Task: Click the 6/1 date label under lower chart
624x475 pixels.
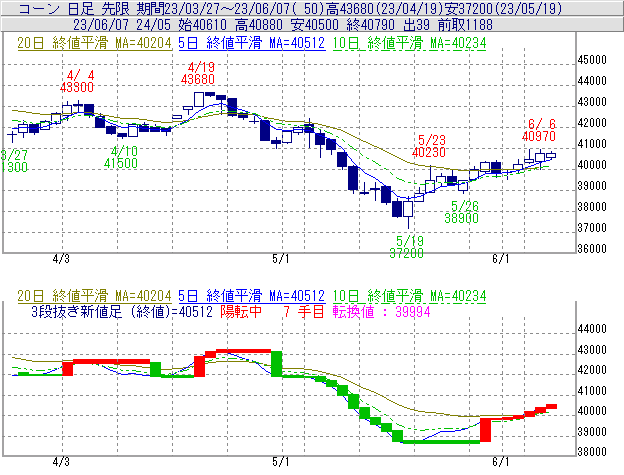Action: click(501, 461)
